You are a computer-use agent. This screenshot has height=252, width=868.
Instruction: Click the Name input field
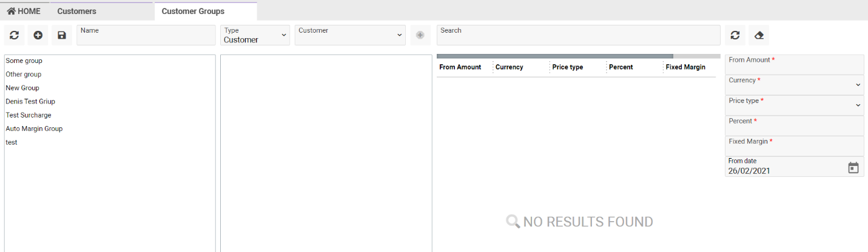[146, 35]
